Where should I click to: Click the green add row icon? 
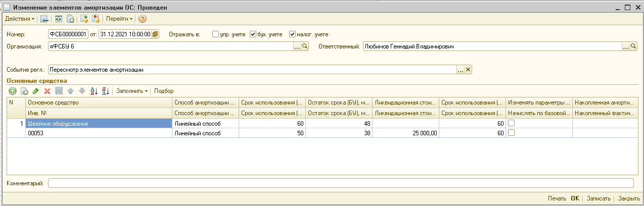click(x=13, y=91)
